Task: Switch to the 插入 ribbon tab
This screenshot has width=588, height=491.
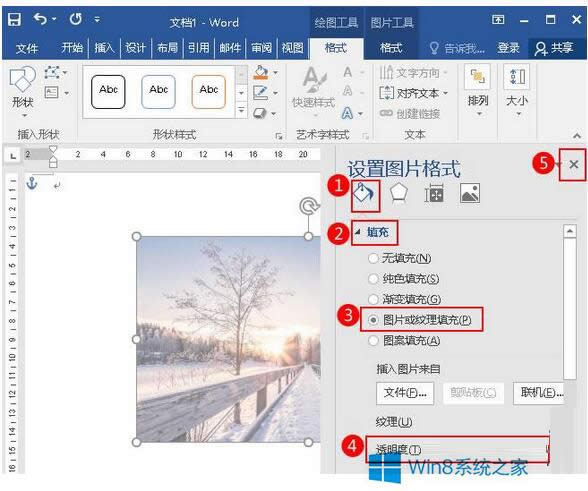Action: pos(104,48)
